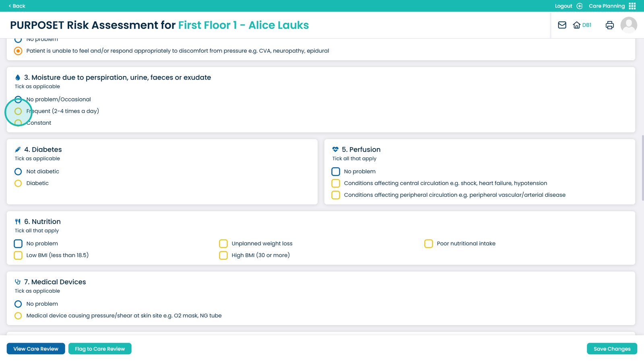Click the page's vertical scrollbar

[x=642, y=168]
